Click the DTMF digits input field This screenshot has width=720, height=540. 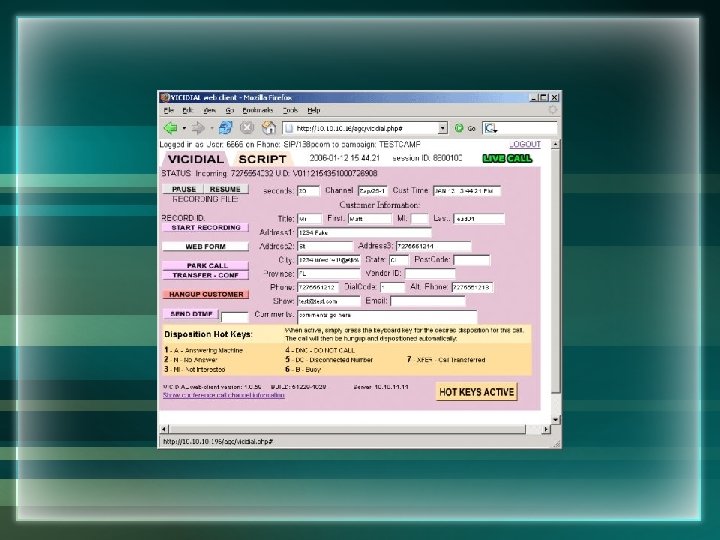tap(235, 317)
